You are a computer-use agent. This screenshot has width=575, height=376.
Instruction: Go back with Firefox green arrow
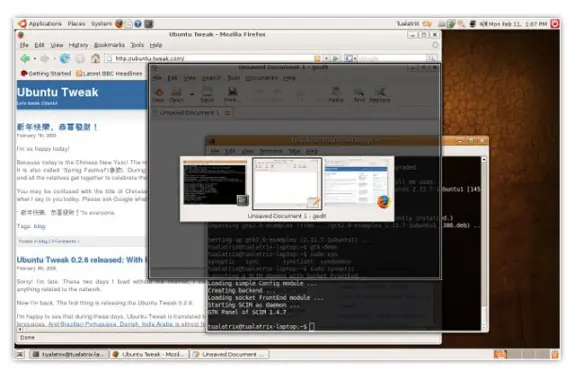pos(25,58)
